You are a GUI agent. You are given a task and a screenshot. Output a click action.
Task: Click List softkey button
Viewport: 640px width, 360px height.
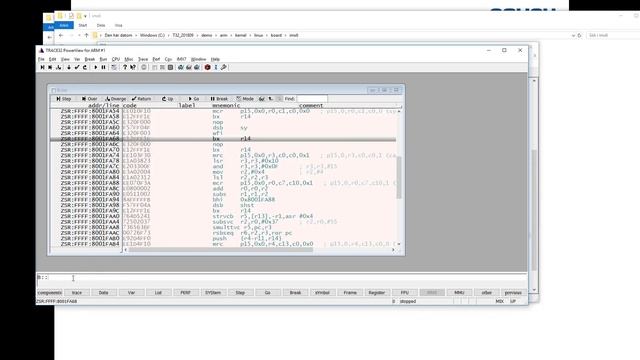tap(158, 293)
